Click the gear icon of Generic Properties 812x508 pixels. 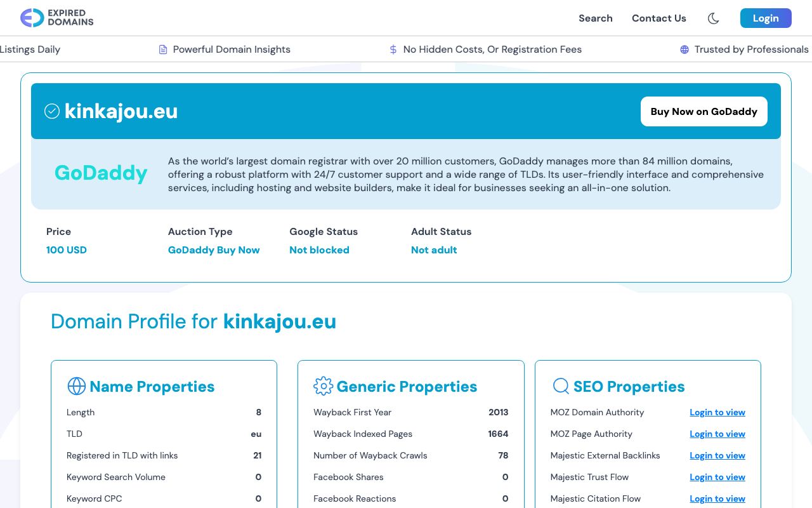(x=323, y=386)
